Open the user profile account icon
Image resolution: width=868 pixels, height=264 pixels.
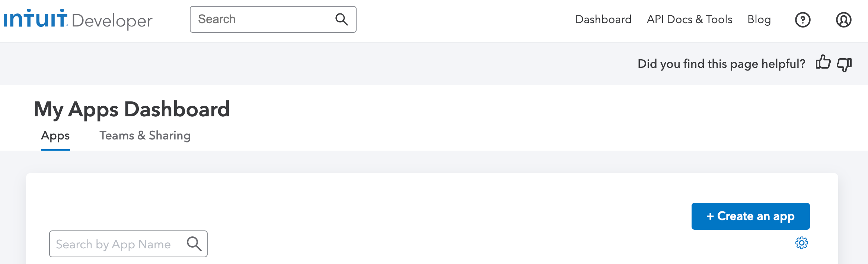pos(844,20)
